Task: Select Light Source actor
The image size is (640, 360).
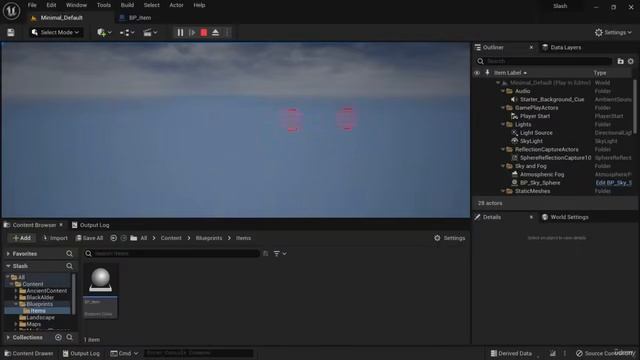Action: tap(536, 133)
